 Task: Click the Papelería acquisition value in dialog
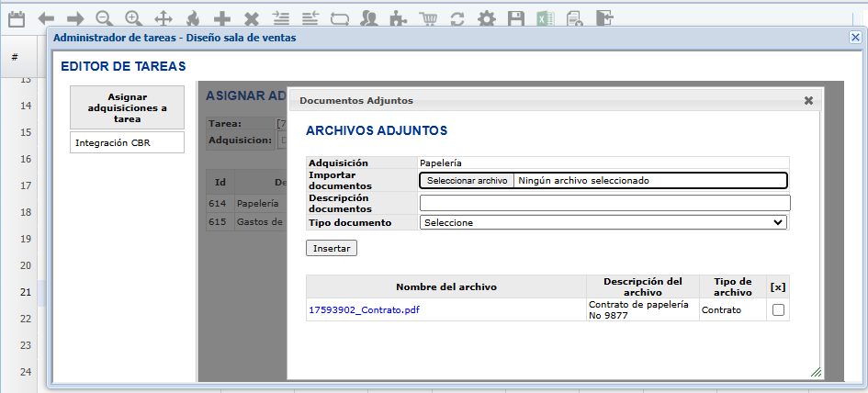click(441, 163)
